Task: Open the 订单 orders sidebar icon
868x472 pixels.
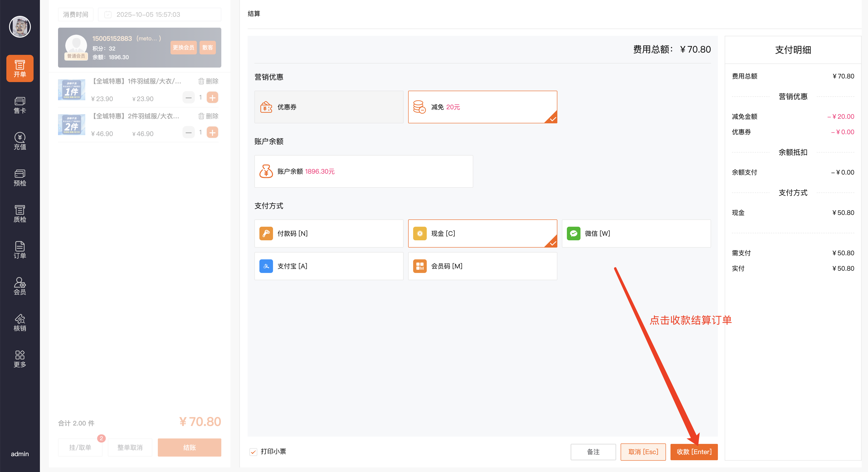Action: pos(20,250)
